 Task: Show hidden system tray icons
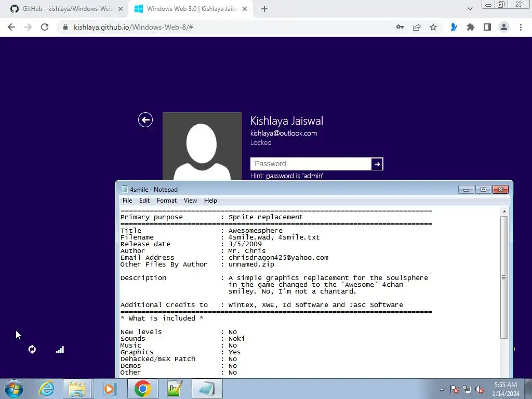pyautogui.click(x=442, y=389)
